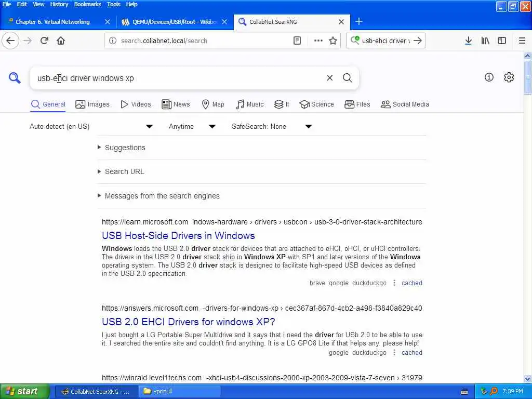Select the Map search category
This screenshot has width=532, height=399.
point(212,104)
